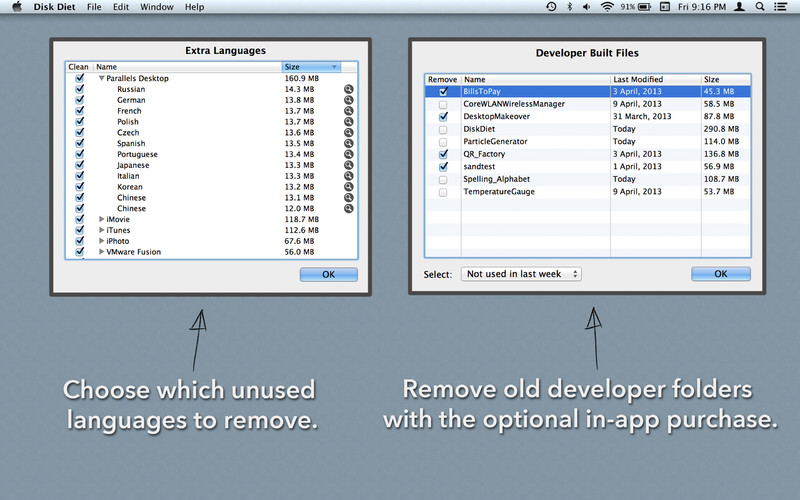Open the Edit menu
This screenshot has height=500, width=800.
pos(120,7)
